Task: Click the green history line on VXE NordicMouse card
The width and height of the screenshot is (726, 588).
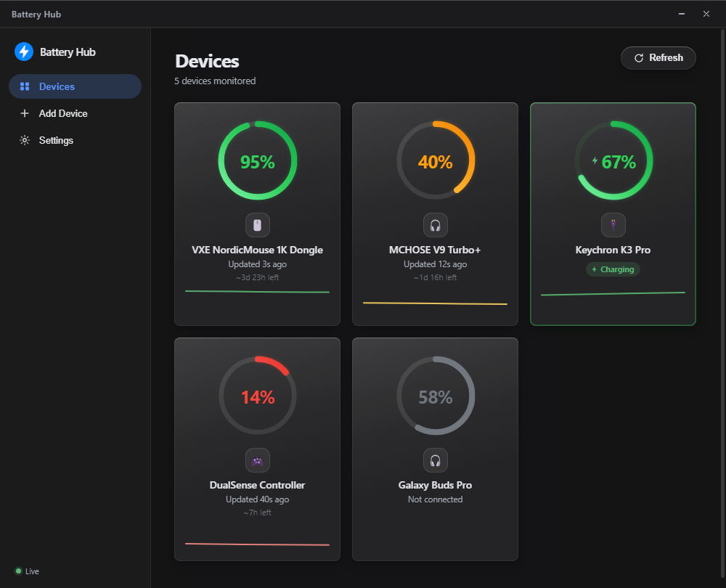Action: (x=258, y=292)
